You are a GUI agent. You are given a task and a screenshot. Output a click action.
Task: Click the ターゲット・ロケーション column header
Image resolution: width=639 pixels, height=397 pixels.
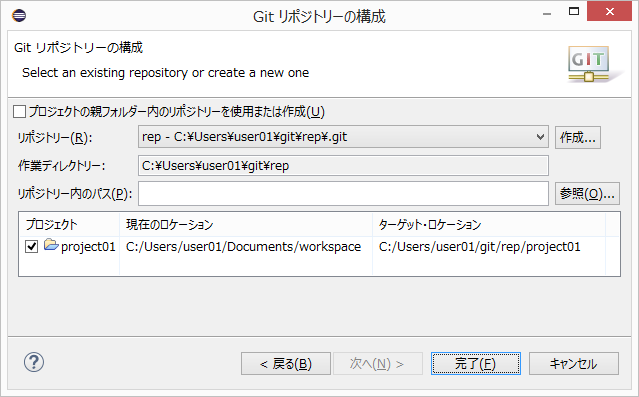coord(489,224)
